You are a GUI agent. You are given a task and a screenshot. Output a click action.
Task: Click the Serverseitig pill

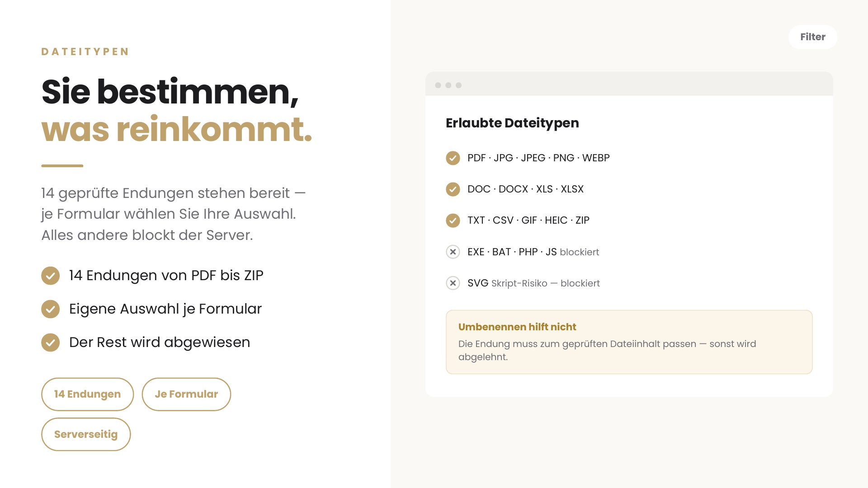[86, 434]
